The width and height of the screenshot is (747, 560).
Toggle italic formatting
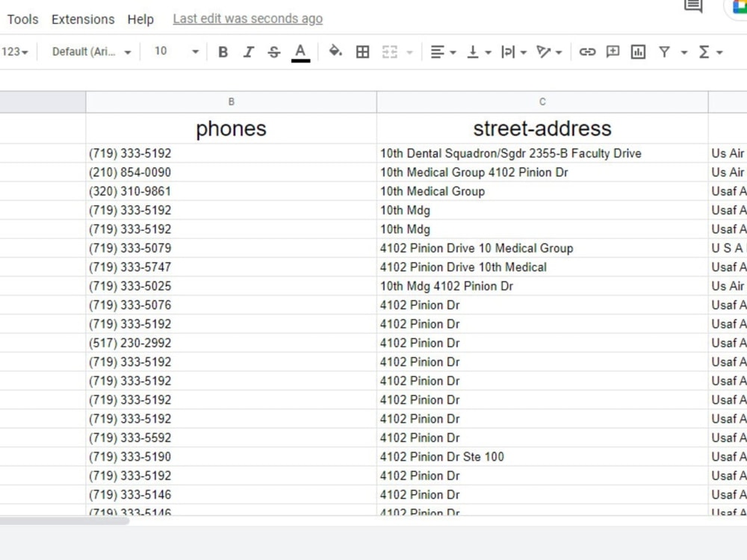[248, 52]
